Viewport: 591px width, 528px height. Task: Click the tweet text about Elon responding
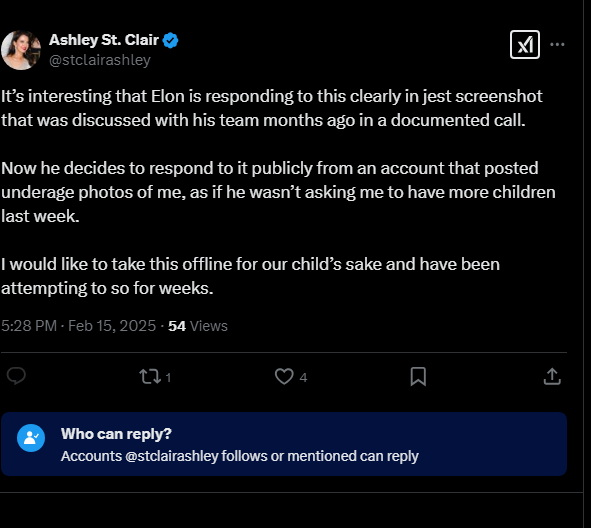point(271,108)
